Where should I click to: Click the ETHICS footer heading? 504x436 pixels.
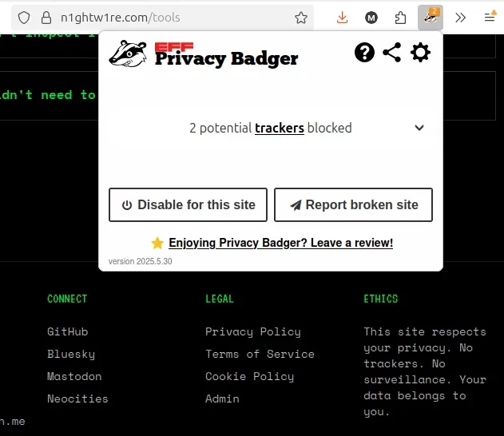(x=381, y=299)
